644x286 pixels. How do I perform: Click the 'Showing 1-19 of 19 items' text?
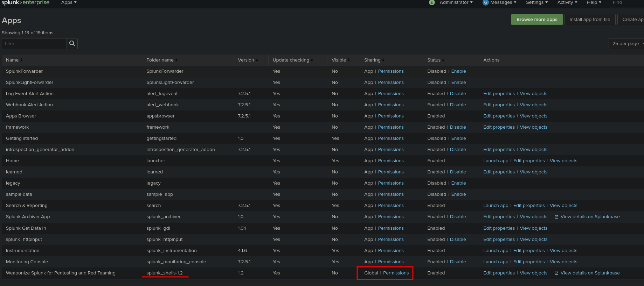click(28, 33)
